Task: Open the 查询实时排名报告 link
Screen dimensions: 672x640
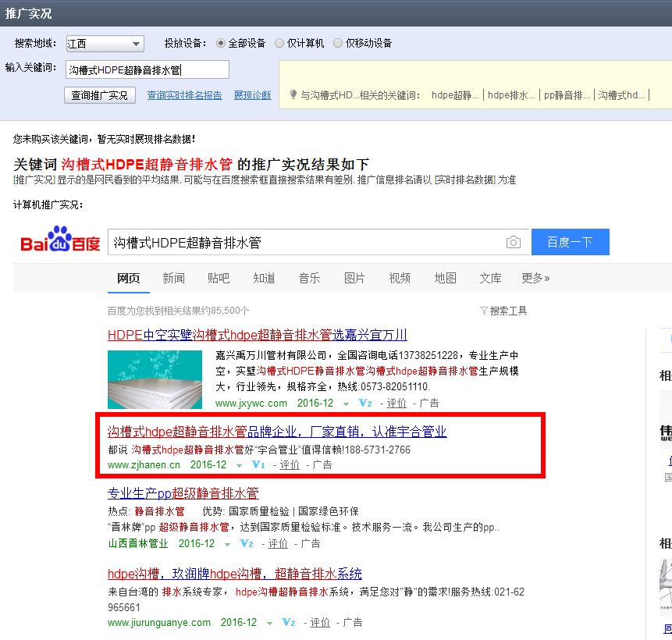Action: [x=185, y=95]
